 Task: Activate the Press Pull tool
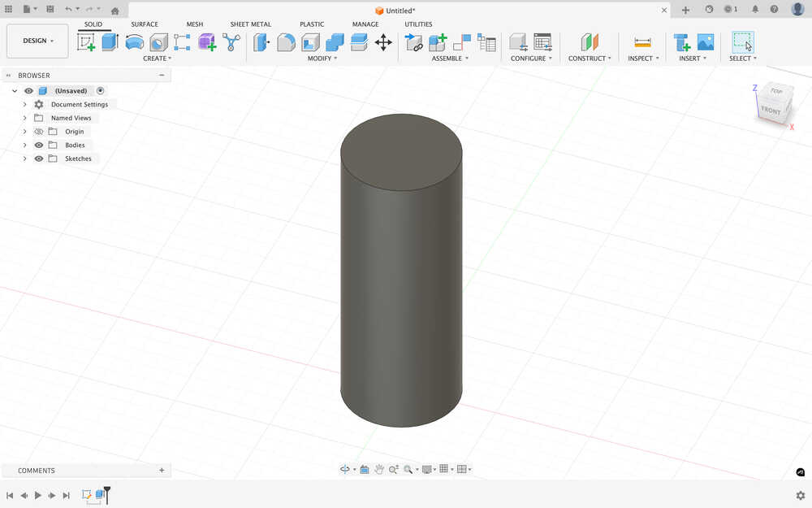pyautogui.click(x=261, y=42)
